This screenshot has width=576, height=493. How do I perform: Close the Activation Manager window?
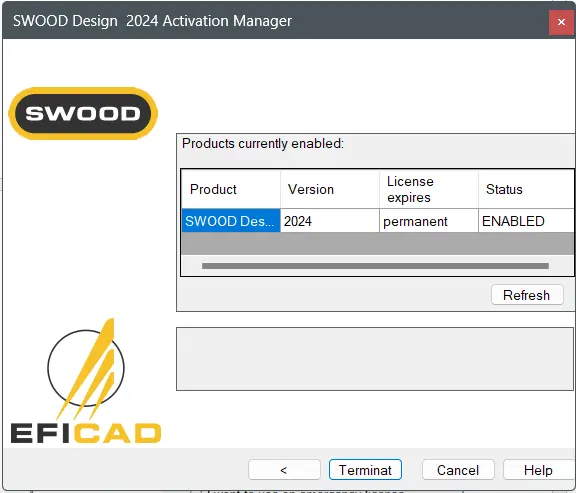click(x=561, y=22)
